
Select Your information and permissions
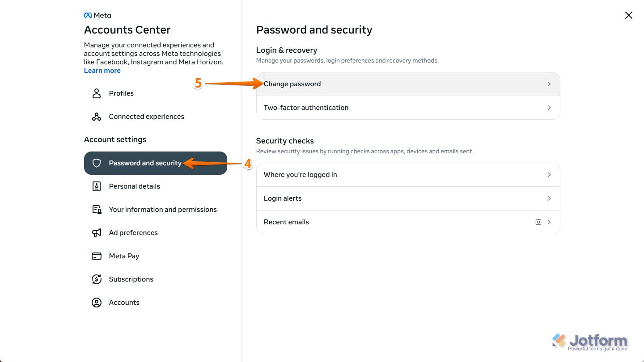coord(163,209)
